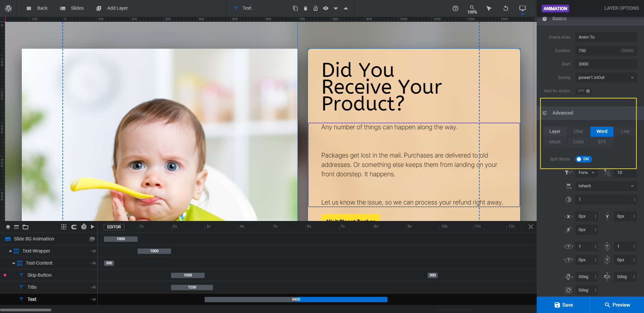The height and width of the screenshot is (313, 644).
Task: Move layer up with up arrow
Action: point(346,8)
